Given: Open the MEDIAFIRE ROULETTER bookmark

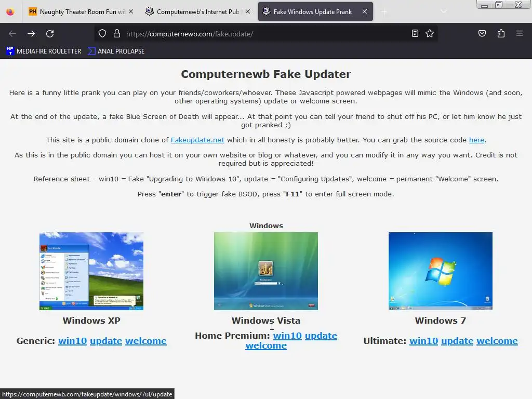Looking at the screenshot, I should pyautogui.click(x=44, y=51).
